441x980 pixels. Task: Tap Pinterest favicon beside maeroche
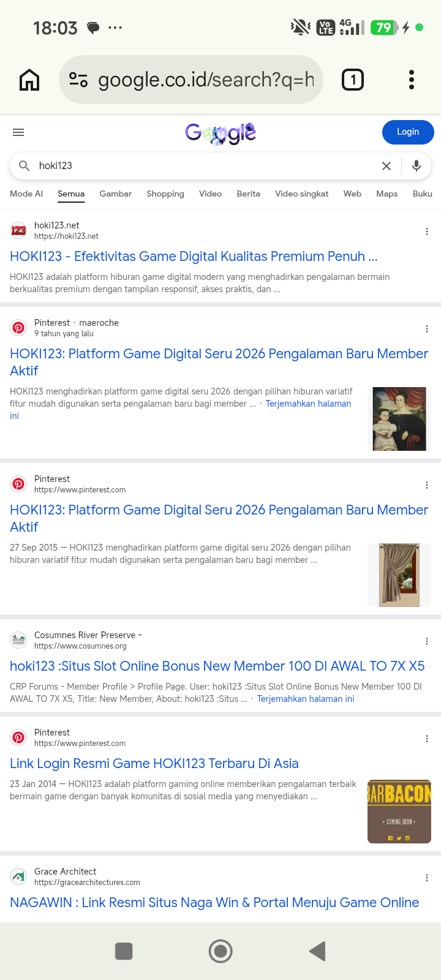pyautogui.click(x=18, y=328)
